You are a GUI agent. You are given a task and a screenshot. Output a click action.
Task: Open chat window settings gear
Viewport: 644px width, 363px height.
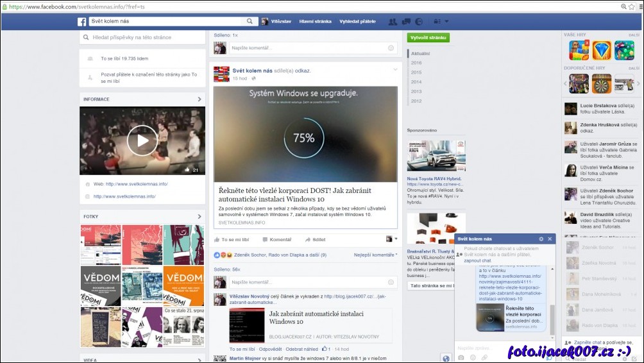pyautogui.click(x=541, y=239)
